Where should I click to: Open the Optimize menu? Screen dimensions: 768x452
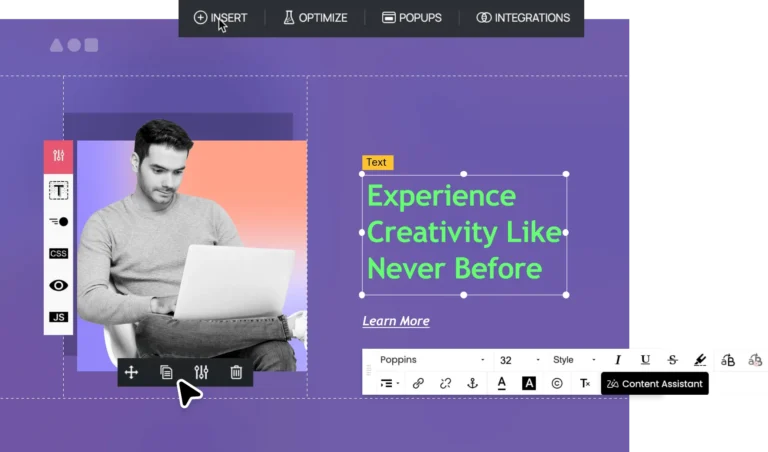[315, 17]
